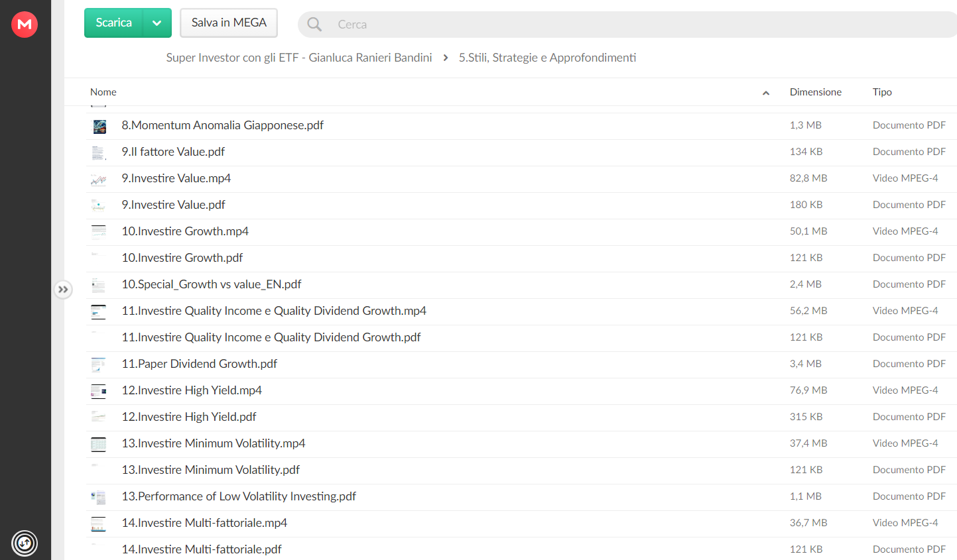This screenshot has width=957, height=560.
Task: Click the 2,4 MB size cell
Action: [x=805, y=284]
